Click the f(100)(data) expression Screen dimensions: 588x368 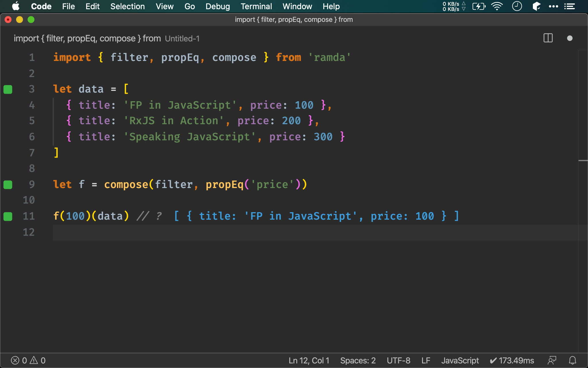click(x=91, y=216)
